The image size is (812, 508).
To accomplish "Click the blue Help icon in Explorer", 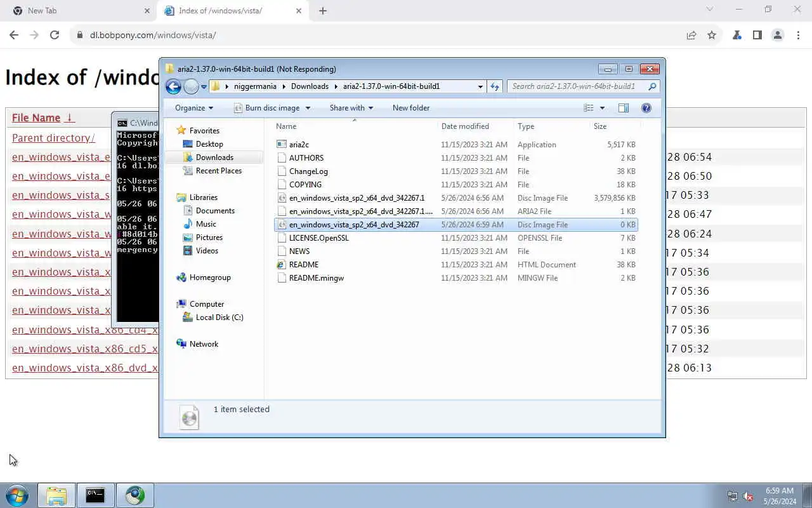I will (646, 108).
